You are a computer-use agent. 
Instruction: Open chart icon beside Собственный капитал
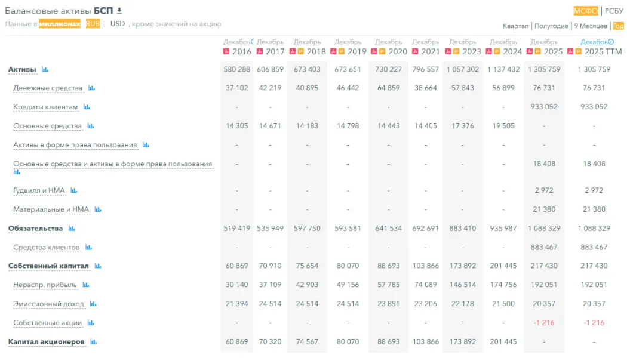click(98, 266)
